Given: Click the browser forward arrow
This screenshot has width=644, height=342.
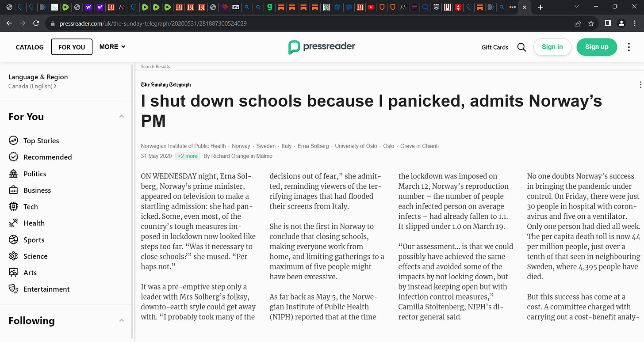Looking at the screenshot, I should (23, 23).
